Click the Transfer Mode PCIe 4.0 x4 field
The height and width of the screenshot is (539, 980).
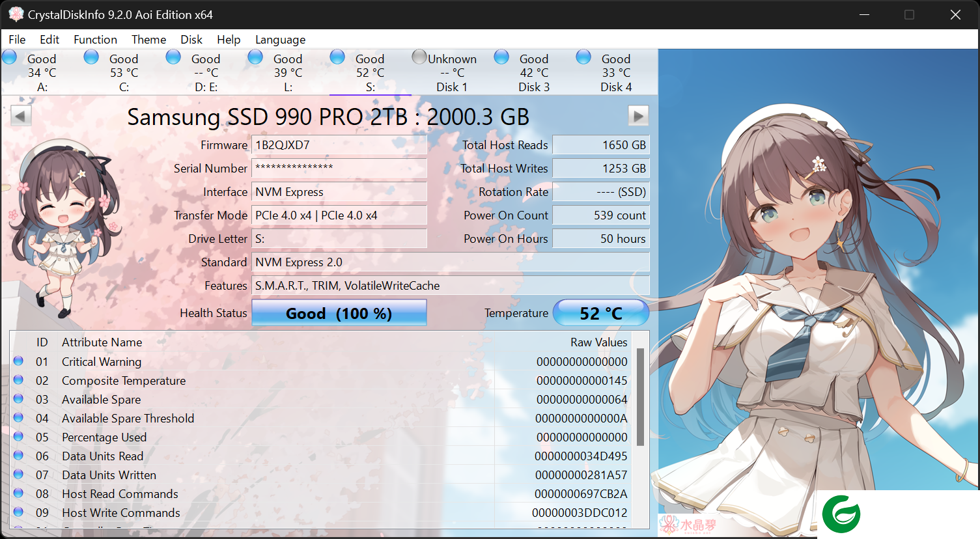pyautogui.click(x=339, y=215)
